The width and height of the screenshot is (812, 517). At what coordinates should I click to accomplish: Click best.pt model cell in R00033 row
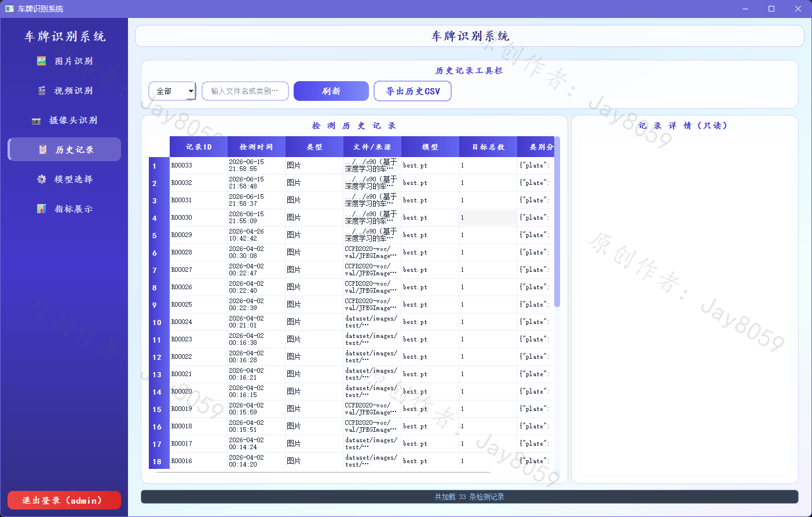pos(430,166)
